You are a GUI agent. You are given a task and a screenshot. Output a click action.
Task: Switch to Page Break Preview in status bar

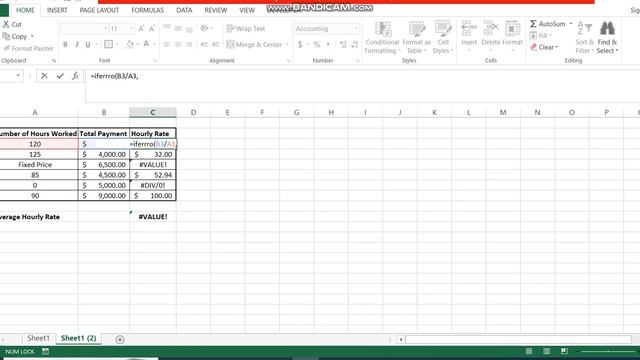click(x=564, y=351)
